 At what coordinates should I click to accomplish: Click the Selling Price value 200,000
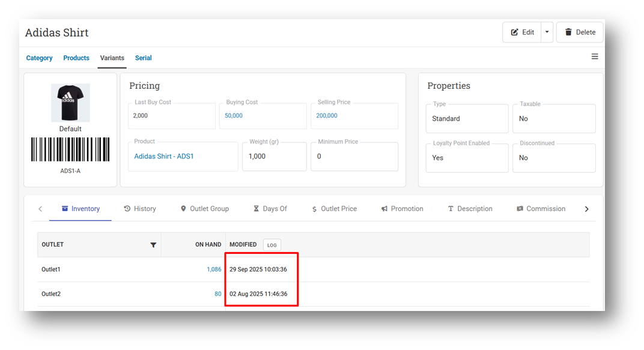327,116
